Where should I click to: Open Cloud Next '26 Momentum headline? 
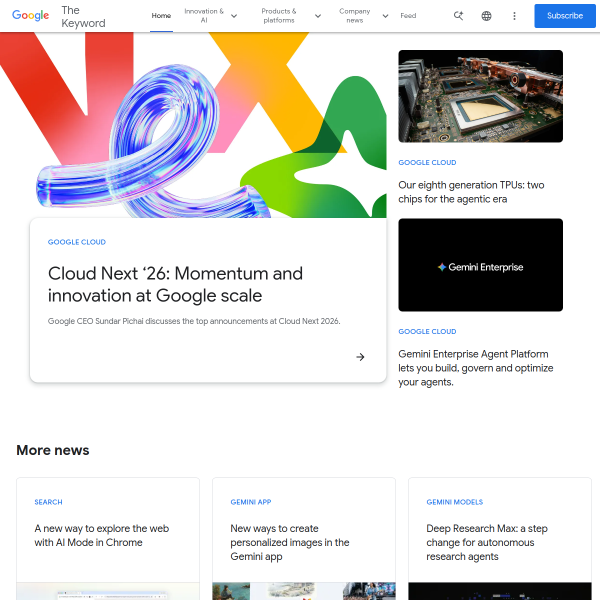pyautogui.click(x=175, y=284)
